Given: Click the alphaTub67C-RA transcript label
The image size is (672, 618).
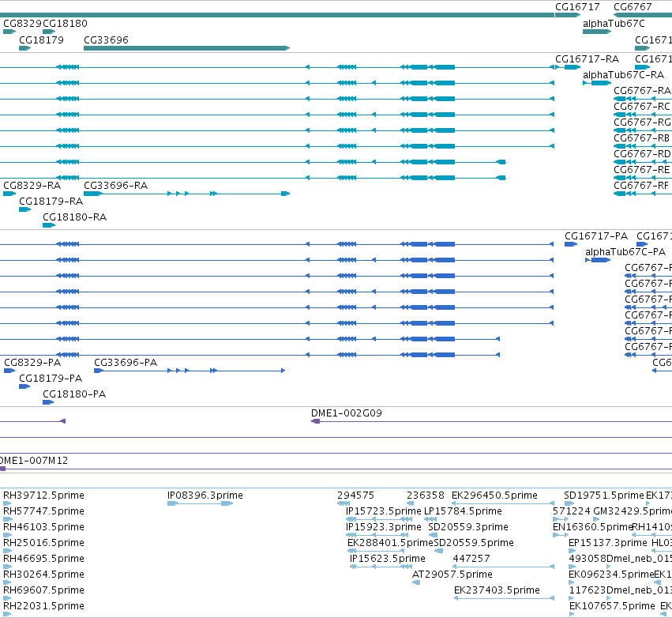Looking at the screenshot, I should (623, 74).
